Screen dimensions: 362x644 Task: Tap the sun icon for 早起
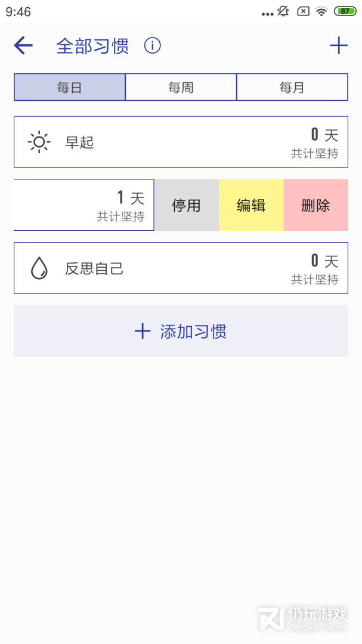pyautogui.click(x=39, y=142)
